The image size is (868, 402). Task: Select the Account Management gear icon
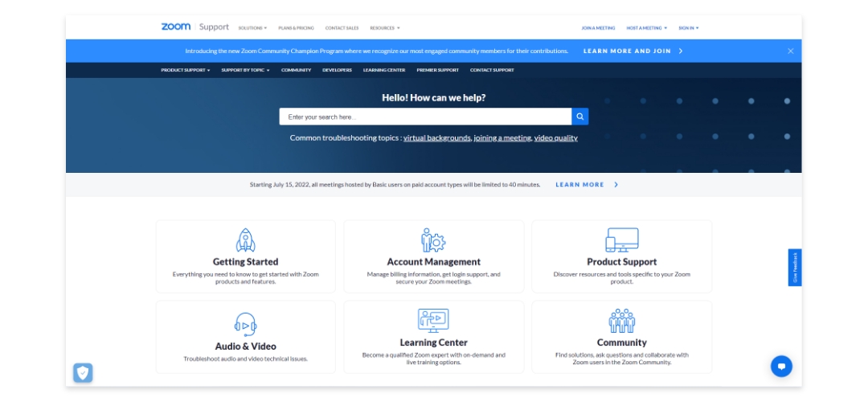(433, 240)
